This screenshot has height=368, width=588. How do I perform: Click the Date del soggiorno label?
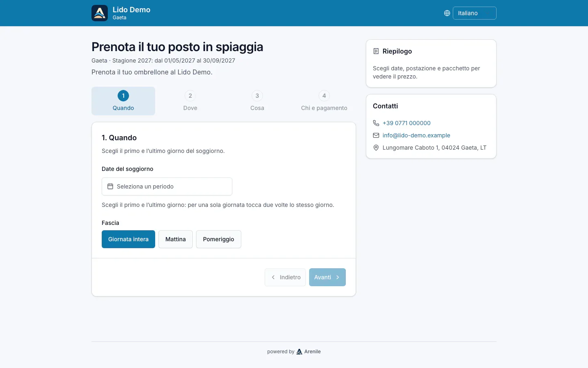[x=127, y=169]
